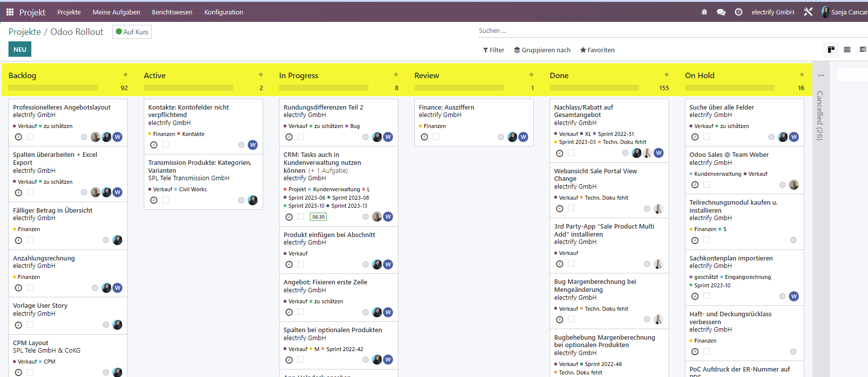868x377 pixels.
Task: Open the Filter dropdown
Action: tap(493, 50)
